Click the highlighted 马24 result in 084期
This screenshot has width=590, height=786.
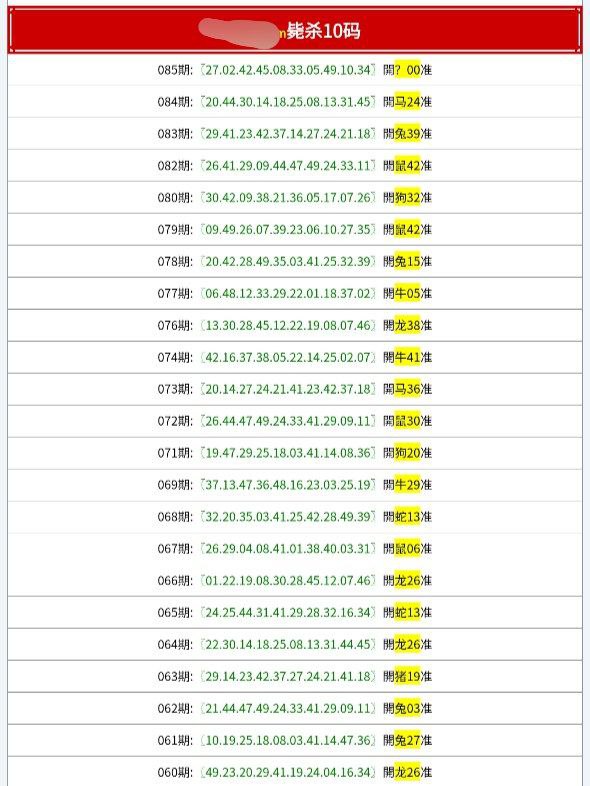pyautogui.click(x=407, y=102)
